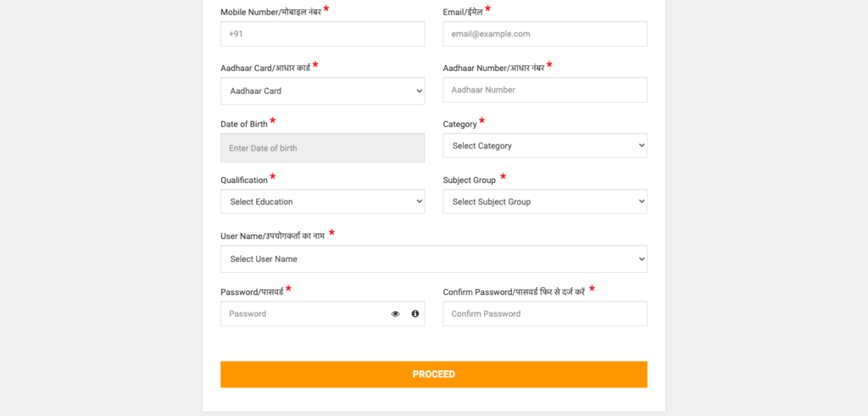Click the Aadhaar Card dropdown chevron arrow
Screen dimensions: 868x416
point(419,92)
